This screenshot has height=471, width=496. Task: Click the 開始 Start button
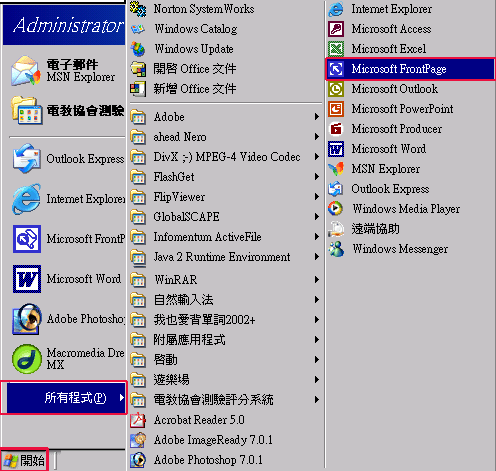(24, 460)
